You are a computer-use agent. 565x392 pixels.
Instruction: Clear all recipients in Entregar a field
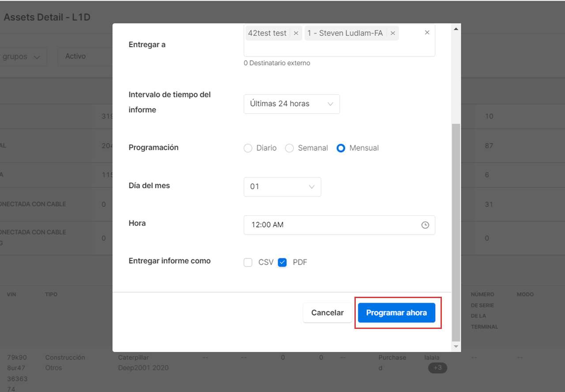click(427, 33)
